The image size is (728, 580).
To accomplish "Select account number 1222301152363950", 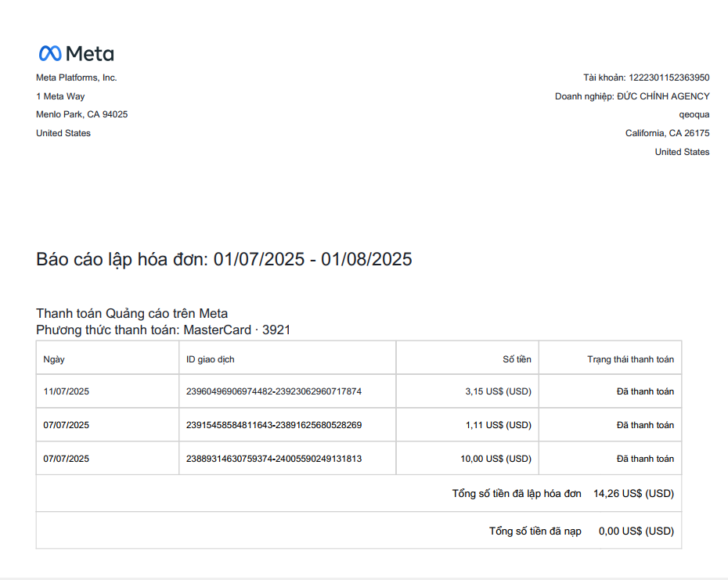I will (669, 77).
